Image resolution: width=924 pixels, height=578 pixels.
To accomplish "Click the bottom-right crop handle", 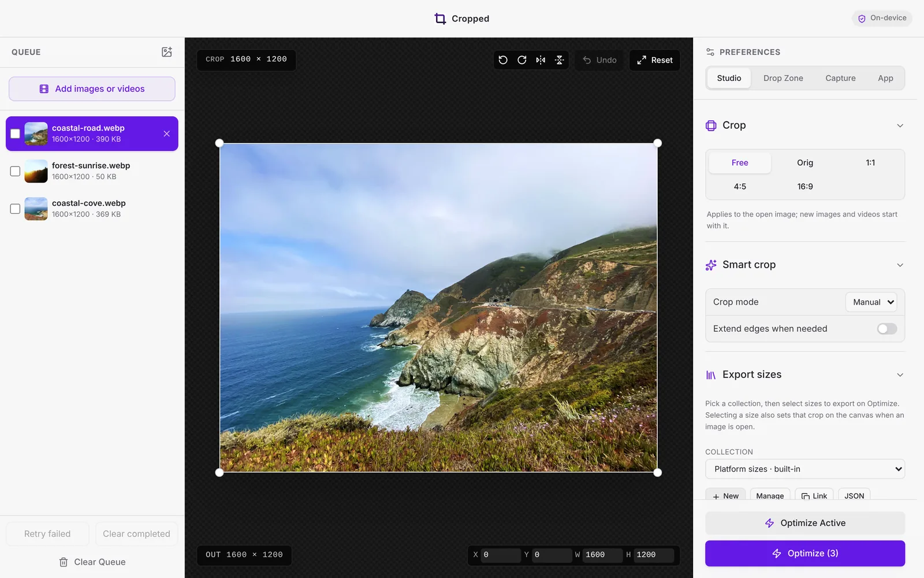I will (657, 472).
